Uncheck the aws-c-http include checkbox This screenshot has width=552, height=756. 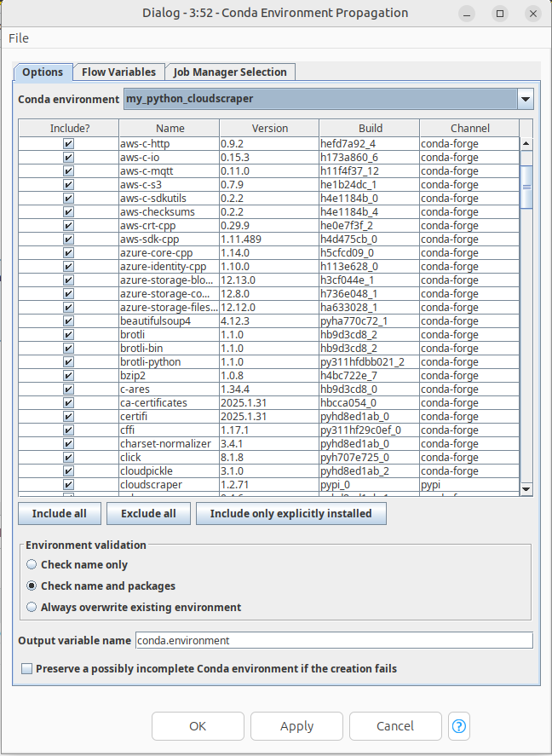click(69, 144)
